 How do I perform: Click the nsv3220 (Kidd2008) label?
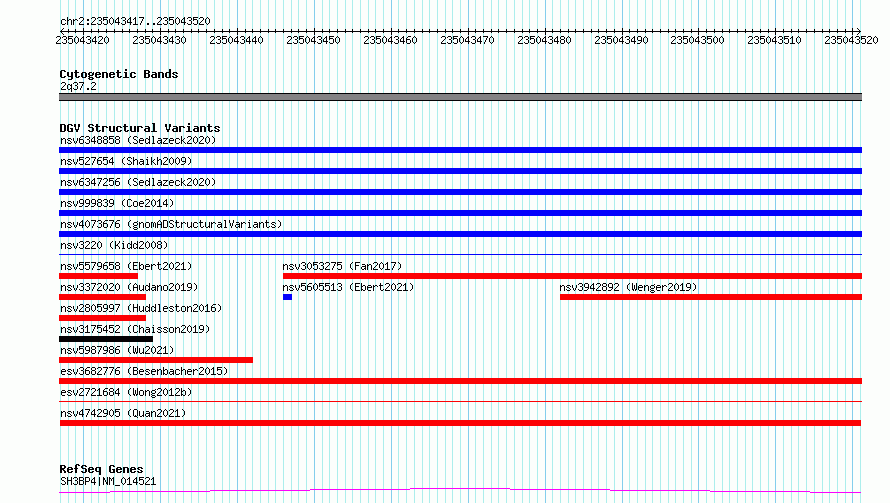tap(114, 245)
